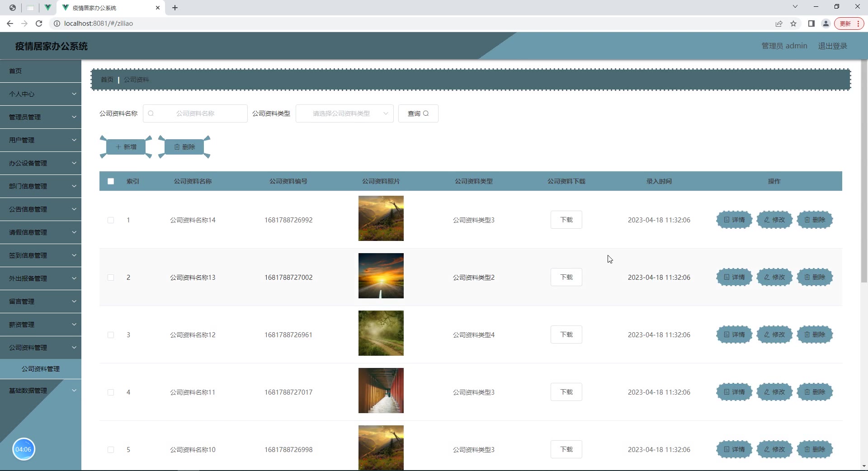Click 删除 for 公司资料名称13 row
Viewport: 868px width, 471px height.
click(x=815, y=277)
